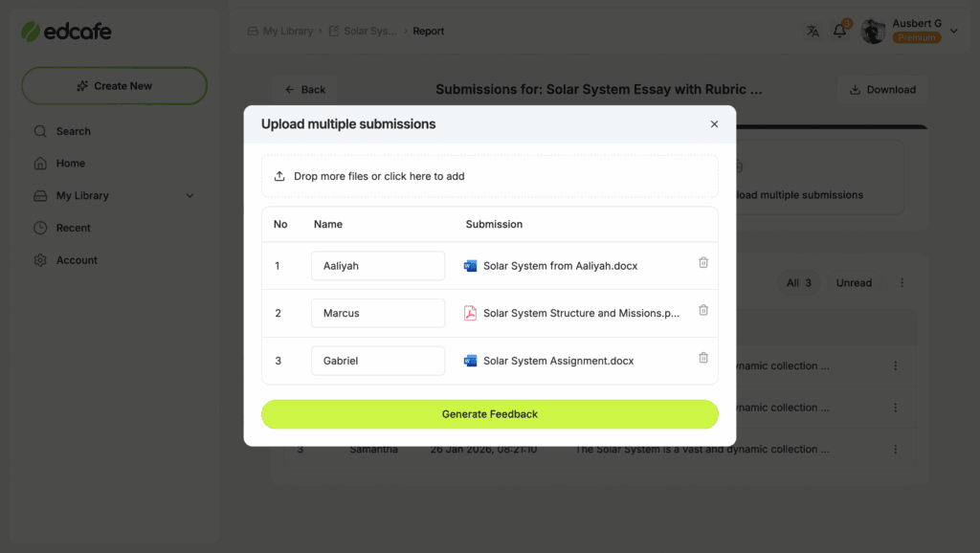Open the Ausbert G account dropdown
The width and height of the screenshot is (980, 553).
[953, 32]
